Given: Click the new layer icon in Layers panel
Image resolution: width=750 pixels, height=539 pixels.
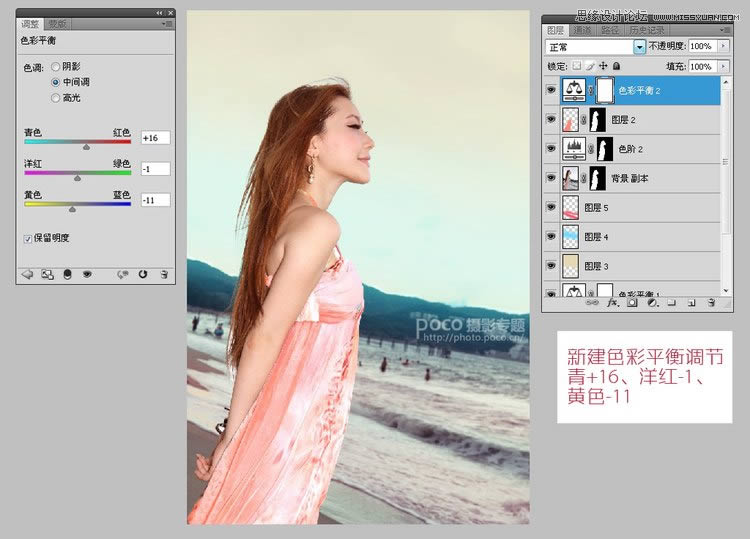Looking at the screenshot, I should click(690, 301).
